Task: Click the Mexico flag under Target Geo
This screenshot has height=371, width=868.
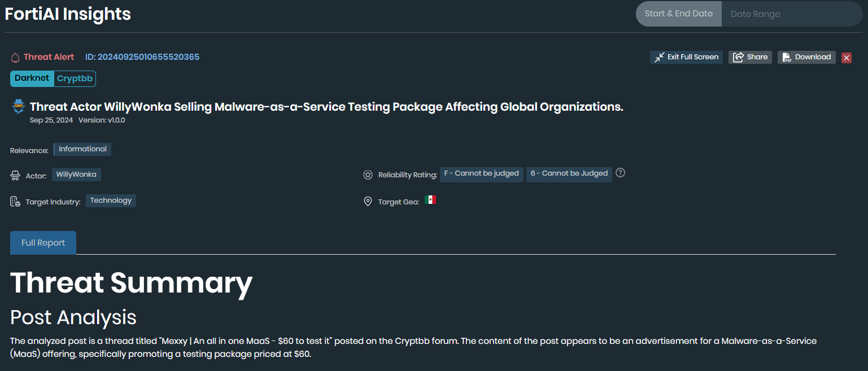Action: [x=430, y=199]
